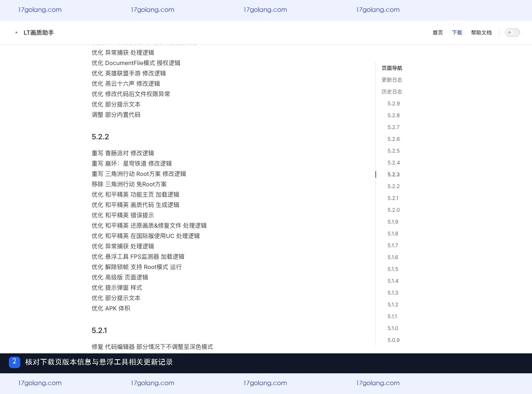532x394 pixels.
Task: Go to 5.1.6 in page navigation
Action: pyautogui.click(x=393, y=257)
